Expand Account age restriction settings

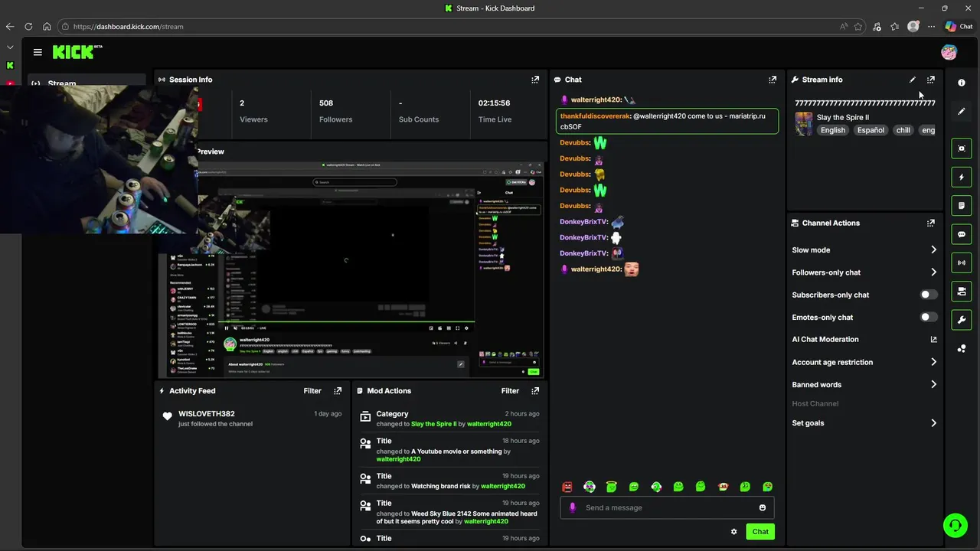click(933, 363)
